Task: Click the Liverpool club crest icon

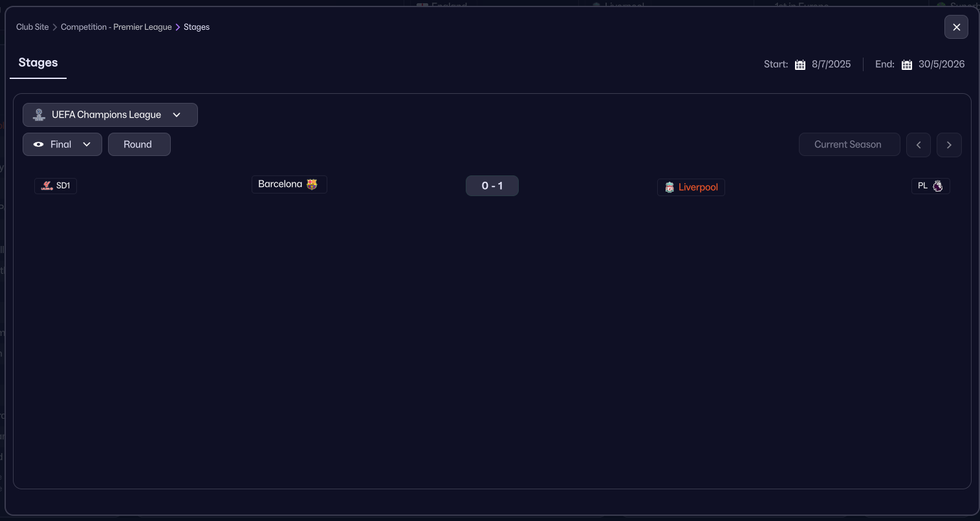Action: pyautogui.click(x=670, y=188)
